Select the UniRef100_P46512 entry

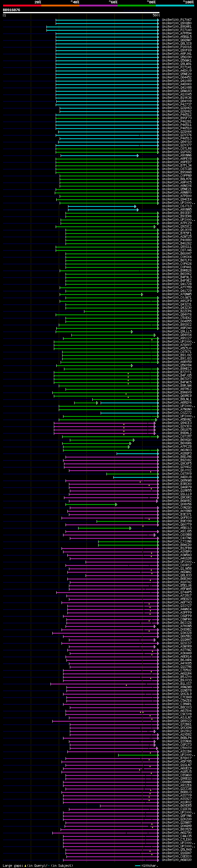point(177,115)
